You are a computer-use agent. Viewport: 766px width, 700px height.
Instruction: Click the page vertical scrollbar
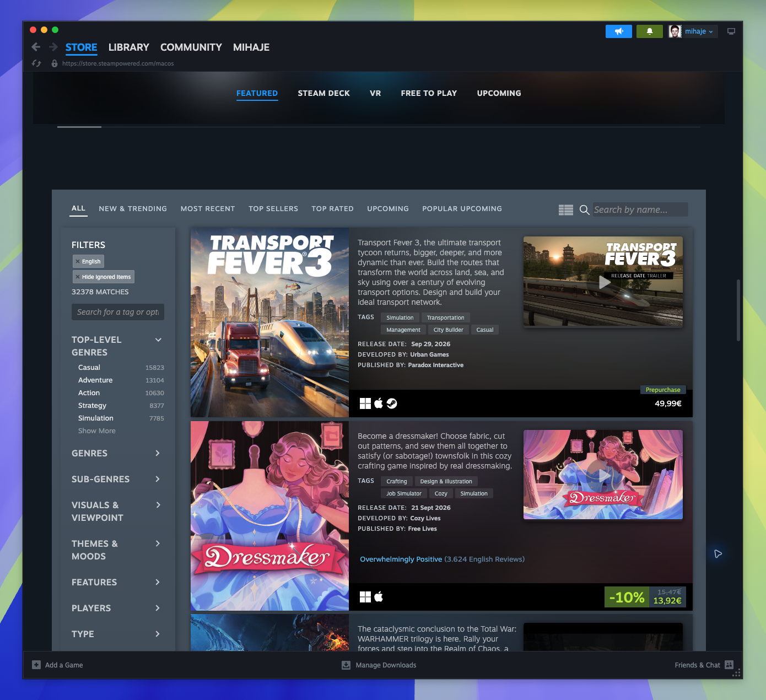(738, 310)
